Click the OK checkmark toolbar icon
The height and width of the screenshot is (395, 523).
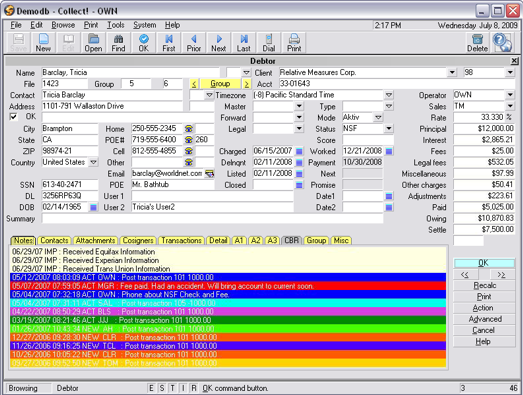(x=144, y=43)
